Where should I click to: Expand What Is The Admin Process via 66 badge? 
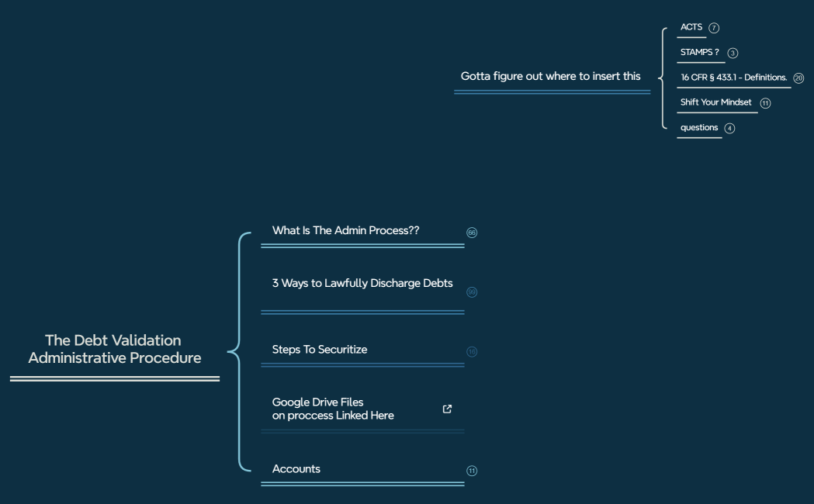tap(471, 232)
